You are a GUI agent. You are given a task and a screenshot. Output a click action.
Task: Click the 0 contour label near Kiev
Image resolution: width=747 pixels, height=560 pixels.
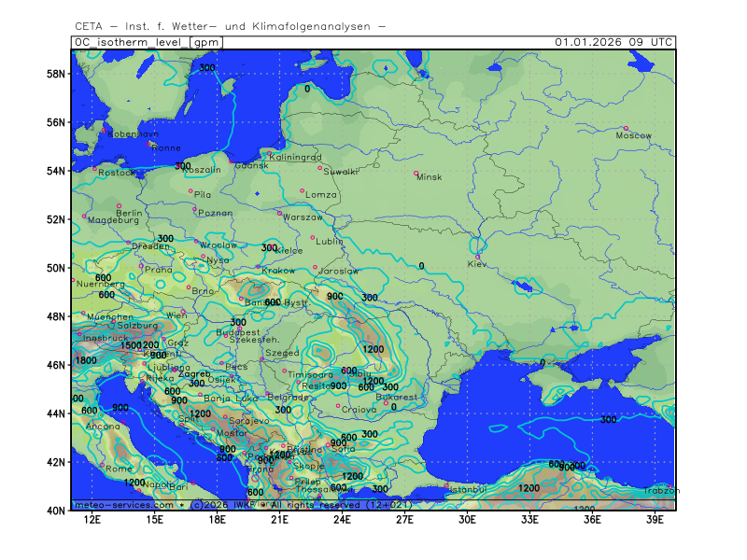(421, 266)
